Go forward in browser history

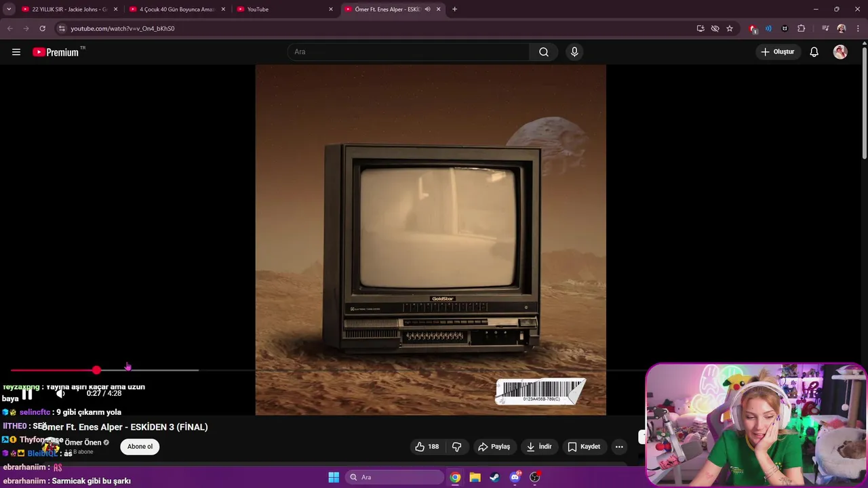(26, 28)
